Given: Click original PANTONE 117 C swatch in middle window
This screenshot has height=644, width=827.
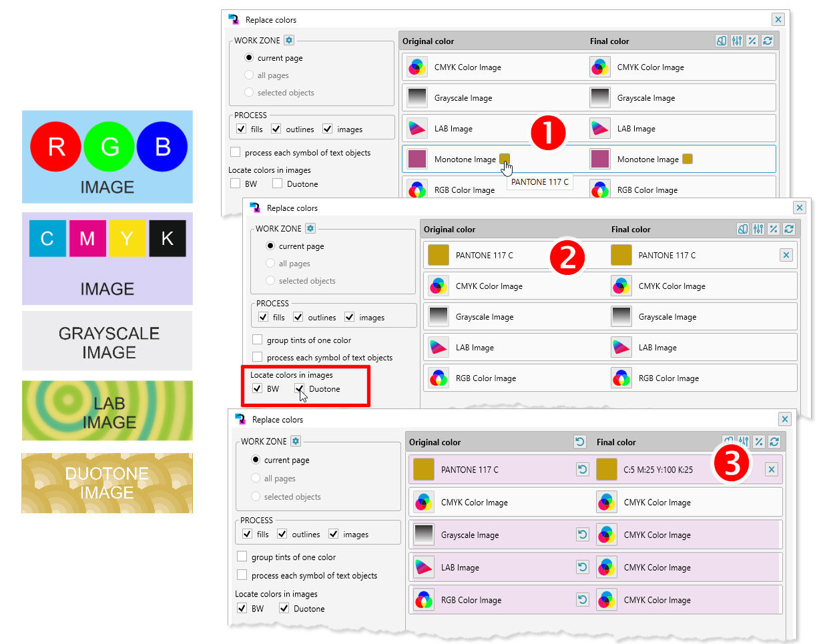Looking at the screenshot, I should pos(439,255).
